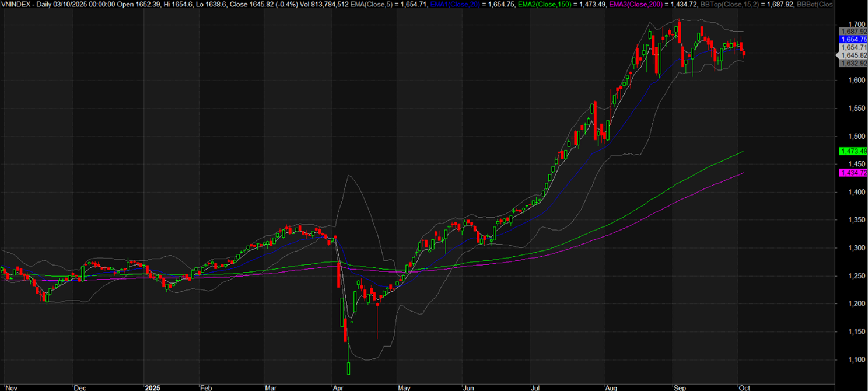This screenshot has width=868, height=391.
Task: Click the magenta 1,434.72 price tag
Action: pos(852,173)
